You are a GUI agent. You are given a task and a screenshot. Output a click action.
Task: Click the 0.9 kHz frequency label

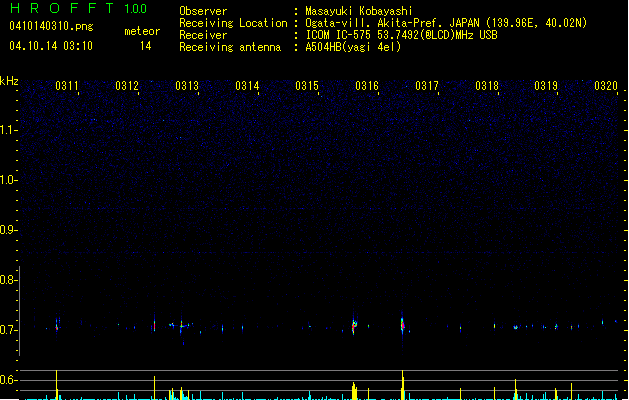tap(8, 230)
